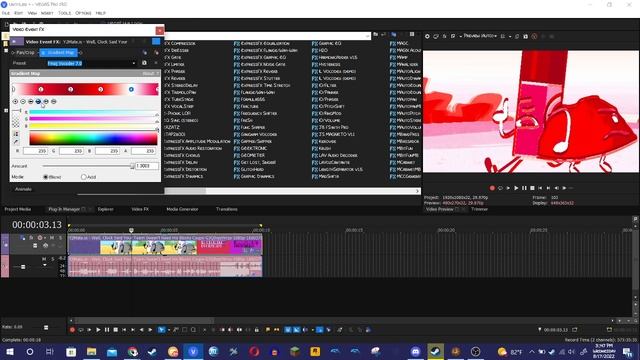The width and height of the screenshot is (640, 360).
Task: Switch to the Trimmer tab
Action: [480, 209]
